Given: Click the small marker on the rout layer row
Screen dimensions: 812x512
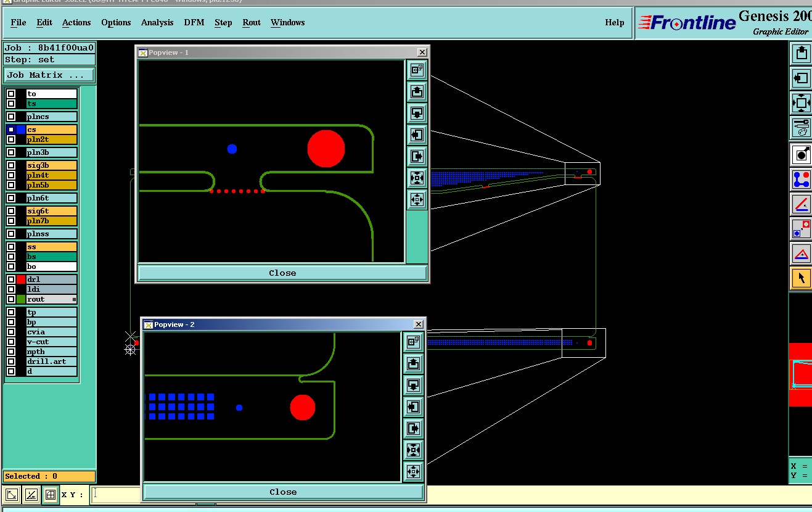Looking at the screenshot, I should point(74,299).
